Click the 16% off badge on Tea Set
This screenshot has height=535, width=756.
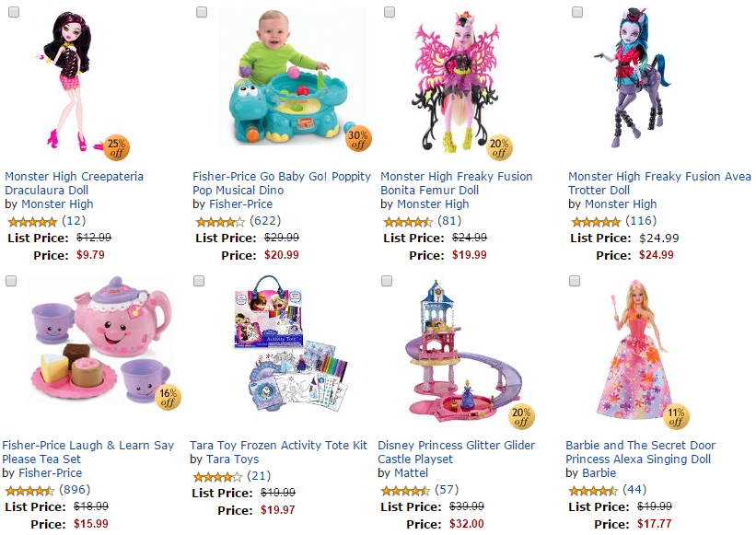coord(169,397)
